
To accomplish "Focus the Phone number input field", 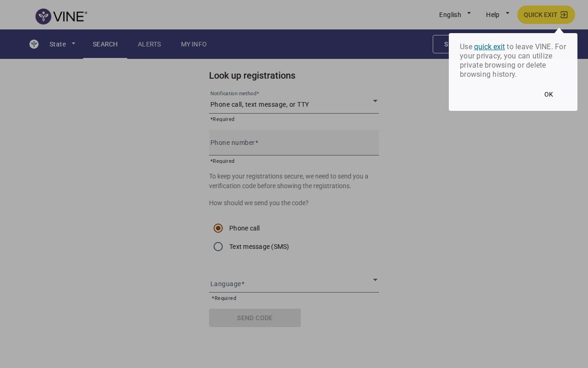I will point(294,143).
